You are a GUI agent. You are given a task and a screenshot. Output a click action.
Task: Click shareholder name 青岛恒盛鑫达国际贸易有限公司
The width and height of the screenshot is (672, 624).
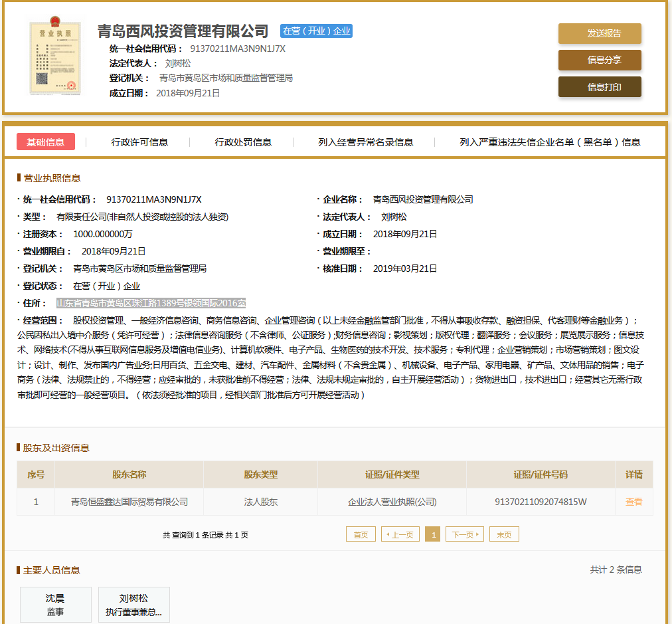click(x=129, y=502)
